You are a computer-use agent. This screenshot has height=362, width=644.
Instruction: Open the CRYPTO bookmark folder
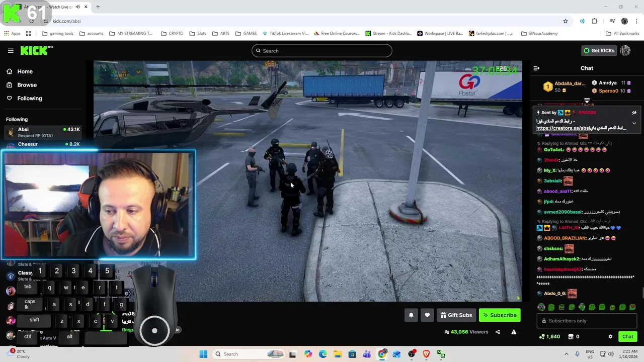(x=172, y=34)
